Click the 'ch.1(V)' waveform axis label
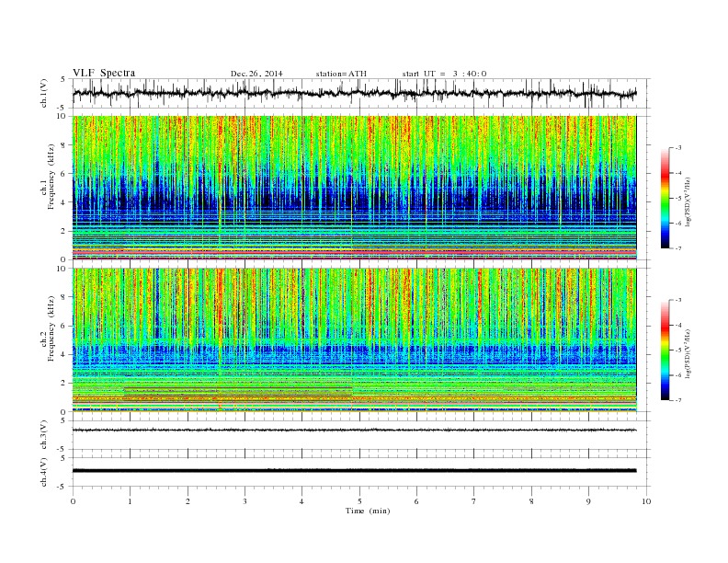 44,93
